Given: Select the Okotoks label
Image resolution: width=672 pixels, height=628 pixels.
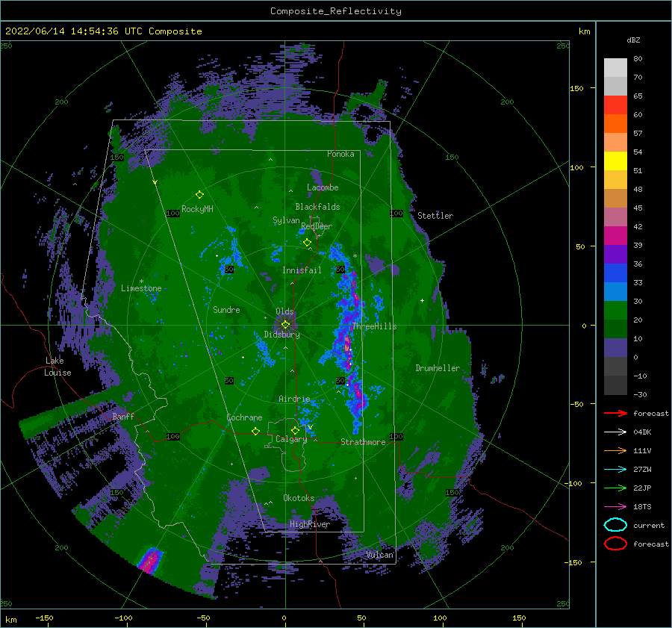Looking at the screenshot, I should 299,498.
